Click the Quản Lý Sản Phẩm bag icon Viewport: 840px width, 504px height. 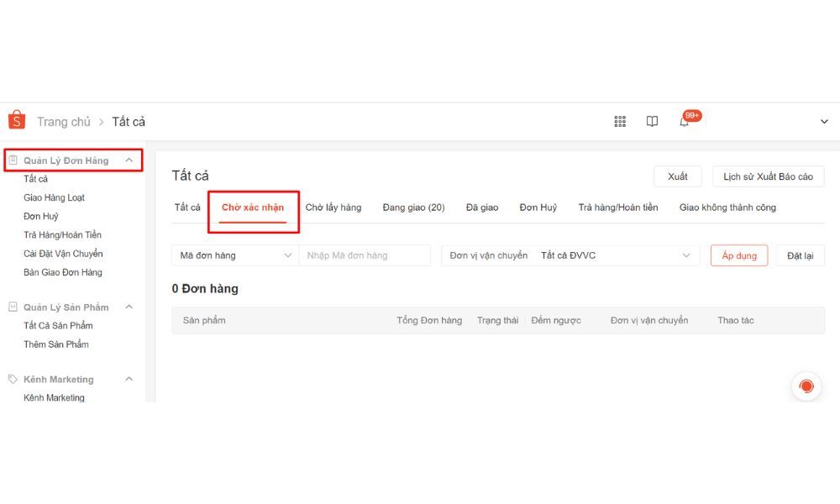pos(13,307)
